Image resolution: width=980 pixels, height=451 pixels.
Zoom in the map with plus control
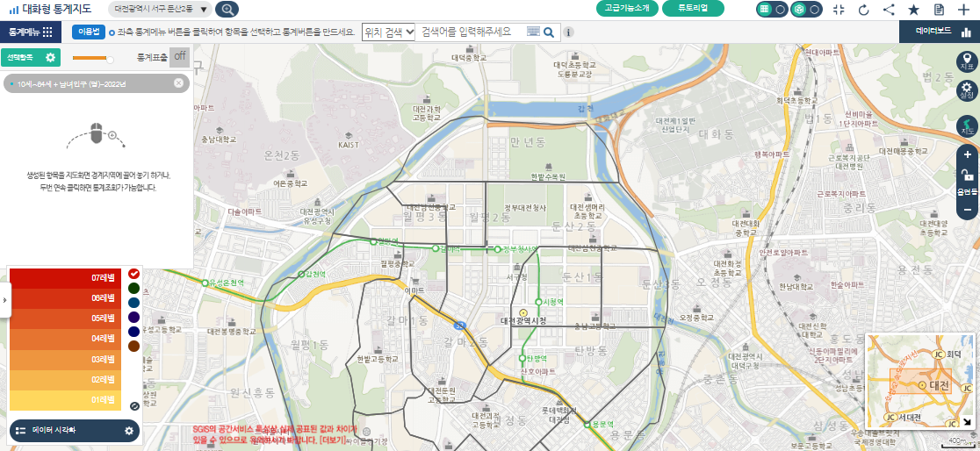click(967, 154)
